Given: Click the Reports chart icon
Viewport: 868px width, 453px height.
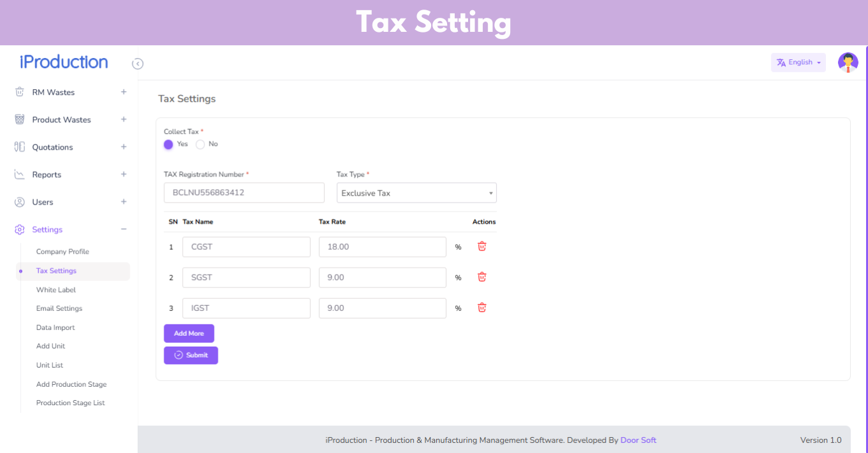Looking at the screenshot, I should (x=20, y=175).
